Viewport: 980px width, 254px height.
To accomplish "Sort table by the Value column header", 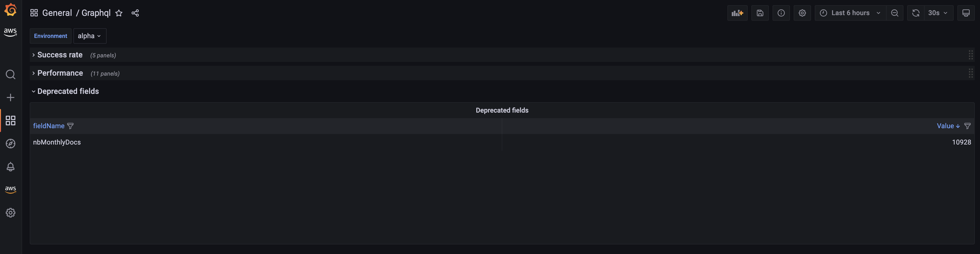I will 945,126.
